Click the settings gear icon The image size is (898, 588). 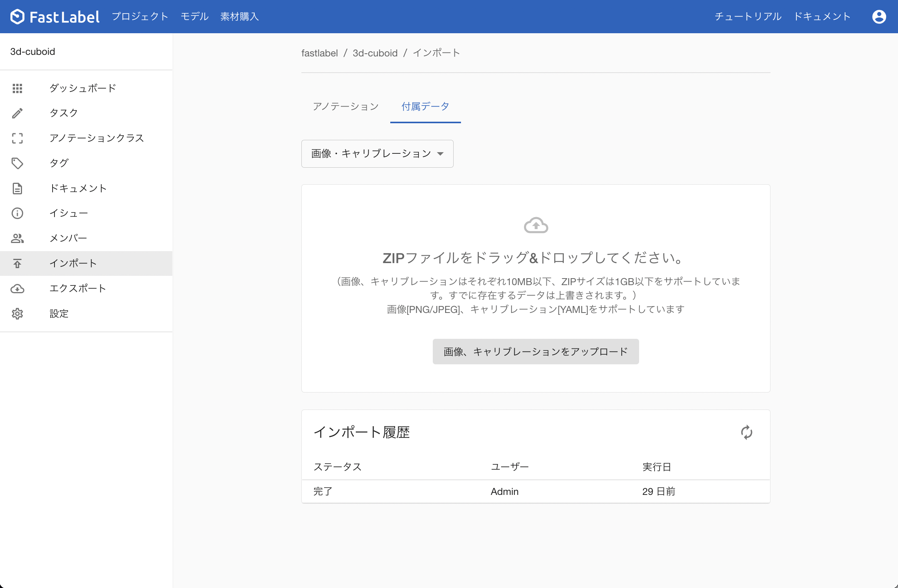click(x=17, y=314)
